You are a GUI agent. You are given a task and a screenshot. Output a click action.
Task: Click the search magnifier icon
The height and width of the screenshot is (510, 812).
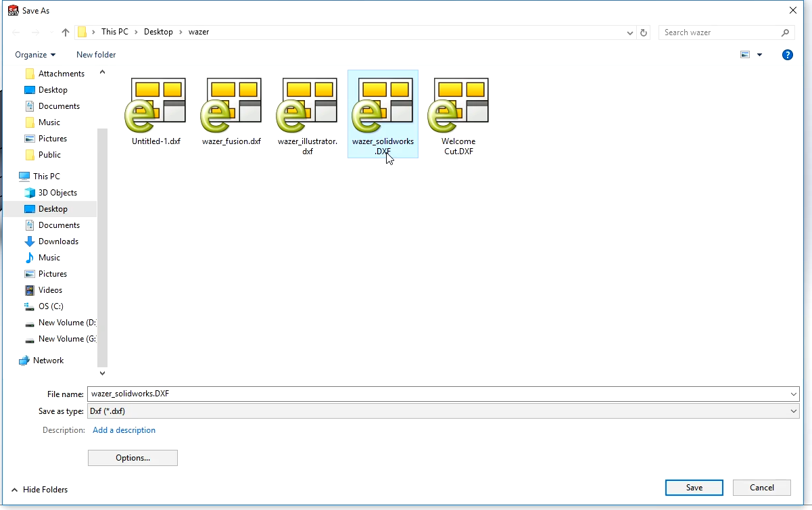pos(785,32)
